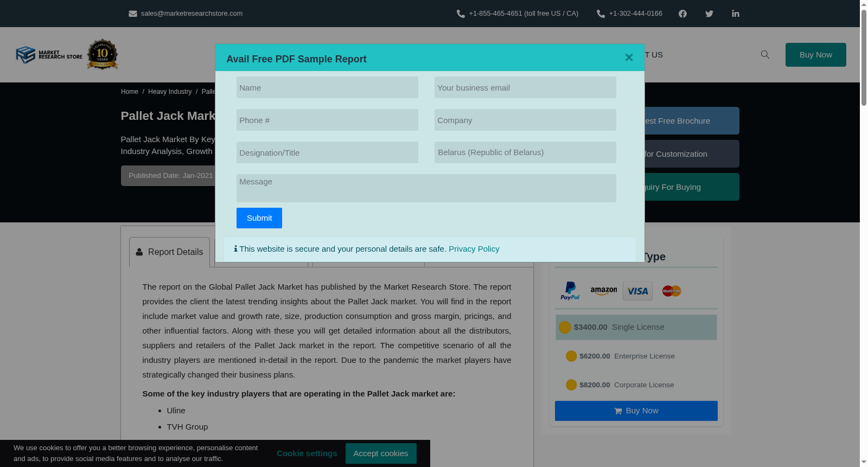
Task: Open the Privacy Policy link
Action: click(x=474, y=249)
